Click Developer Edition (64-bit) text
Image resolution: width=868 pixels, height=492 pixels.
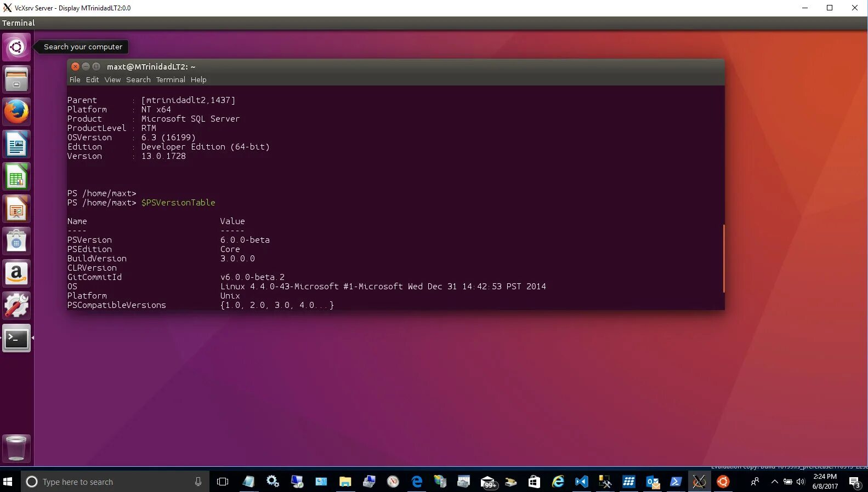point(205,147)
